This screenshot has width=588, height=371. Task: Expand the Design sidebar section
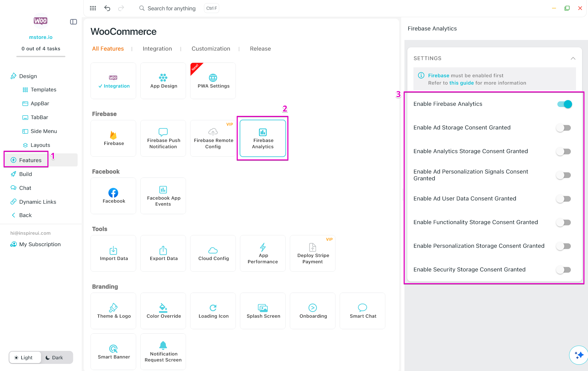[28, 76]
